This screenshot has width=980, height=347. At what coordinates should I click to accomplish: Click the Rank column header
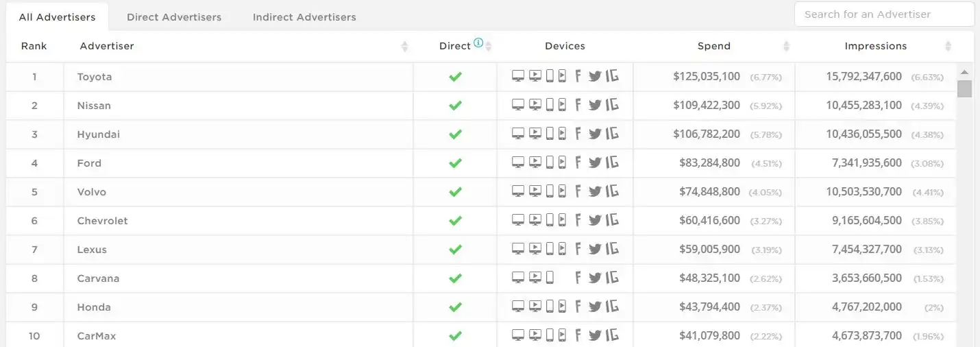coord(34,46)
